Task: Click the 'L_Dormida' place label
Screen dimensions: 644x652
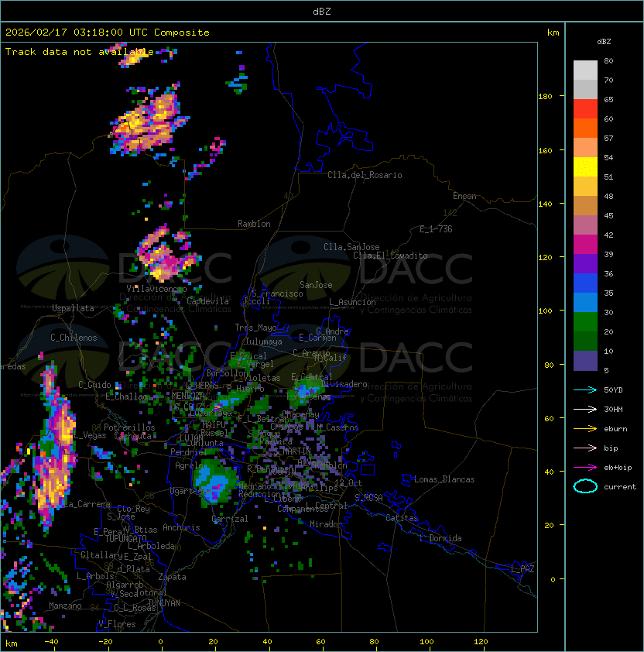Action: [x=440, y=538]
